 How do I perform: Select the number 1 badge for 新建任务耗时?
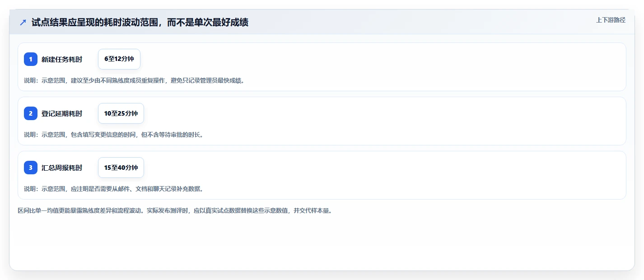tap(31, 59)
